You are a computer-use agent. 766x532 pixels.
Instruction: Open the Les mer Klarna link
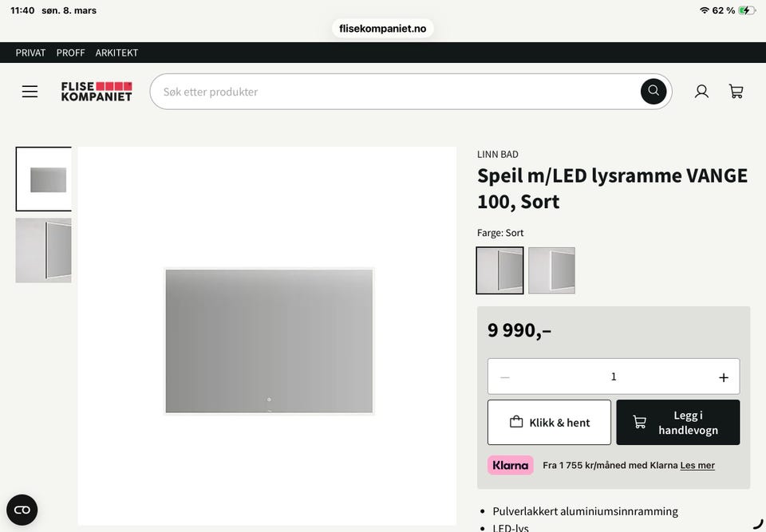point(697,466)
